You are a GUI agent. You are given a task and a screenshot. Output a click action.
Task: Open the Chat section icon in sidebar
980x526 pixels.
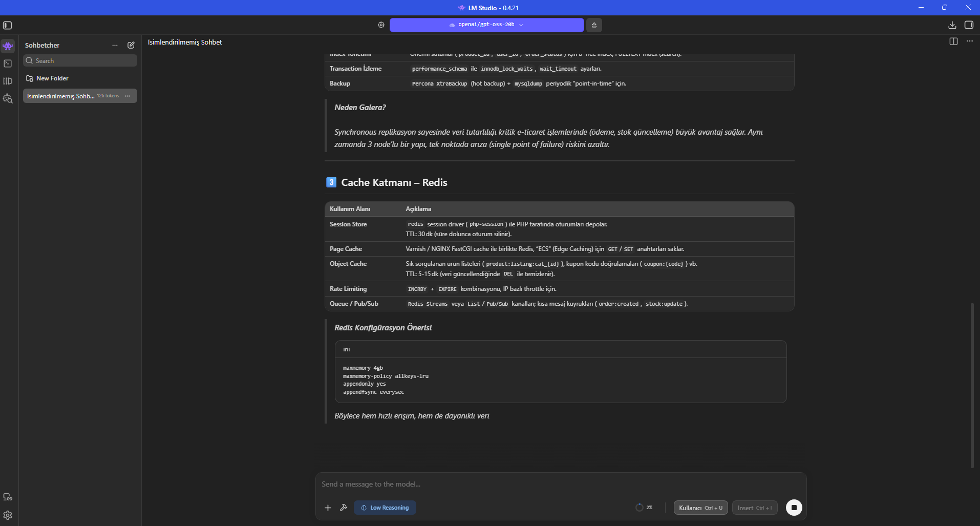(x=8, y=46)
